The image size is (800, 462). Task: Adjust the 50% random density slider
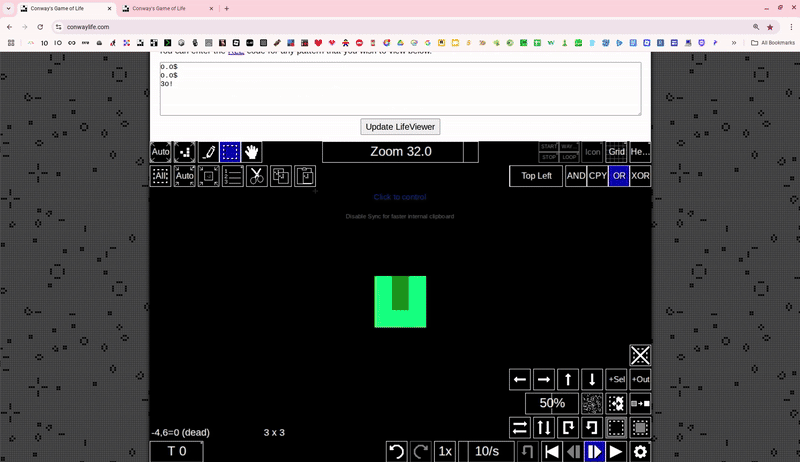pyautogui.click(x=552, y=403)
